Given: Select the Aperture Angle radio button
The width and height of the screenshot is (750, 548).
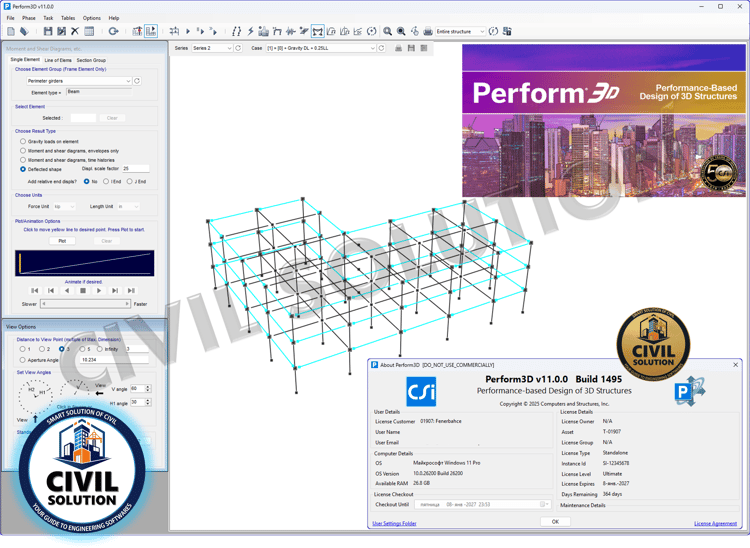Looking at the screenshot, I should 22,360.
